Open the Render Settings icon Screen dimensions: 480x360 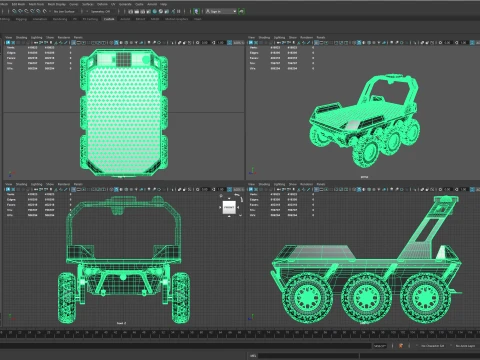click(x=149, y=11)
